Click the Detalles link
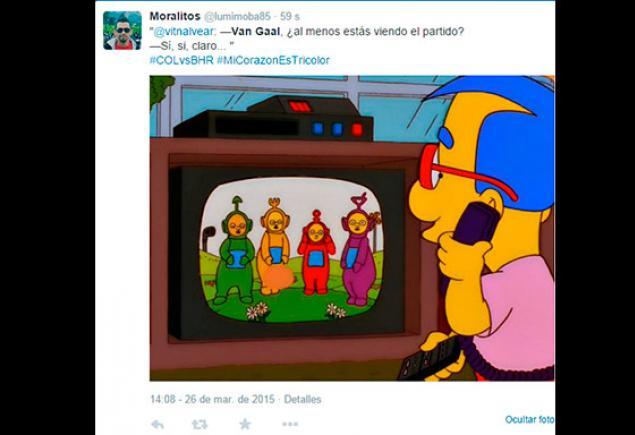635x435 pixels. (303, 399)
